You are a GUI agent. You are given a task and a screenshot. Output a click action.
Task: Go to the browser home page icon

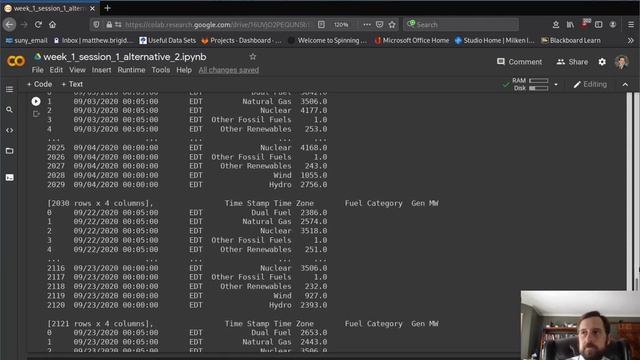[x=52, y=24]
